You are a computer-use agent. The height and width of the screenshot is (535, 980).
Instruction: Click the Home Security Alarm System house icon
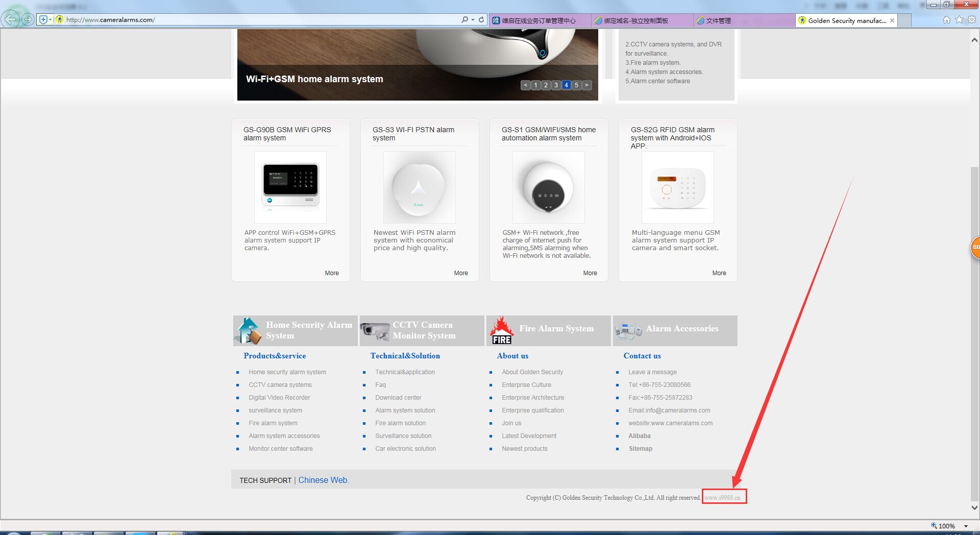point(249,331)
